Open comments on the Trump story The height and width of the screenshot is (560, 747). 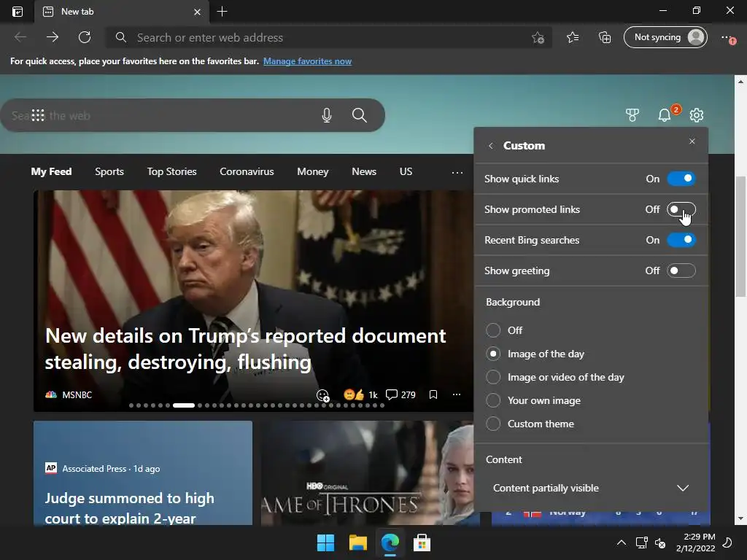tap(400, 394)
